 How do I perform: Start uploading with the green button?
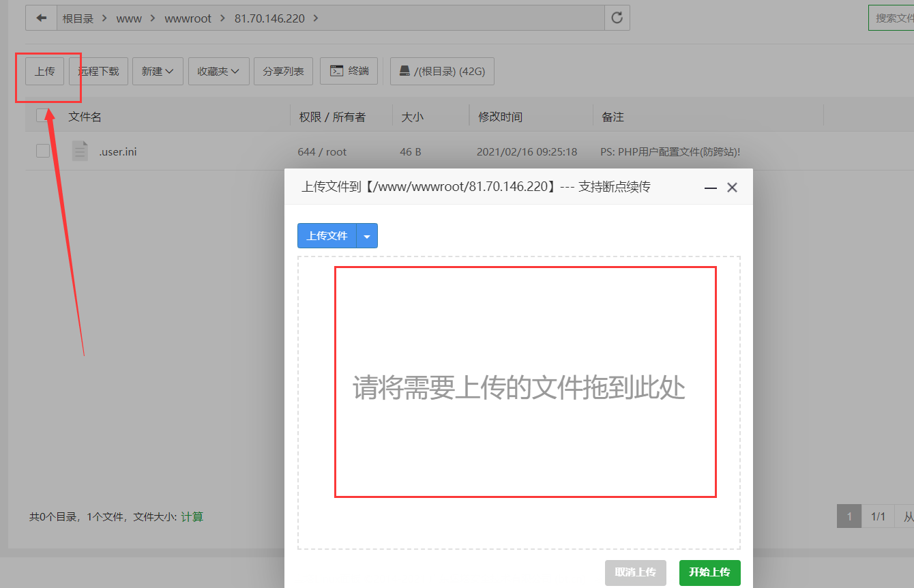(709, 572)
